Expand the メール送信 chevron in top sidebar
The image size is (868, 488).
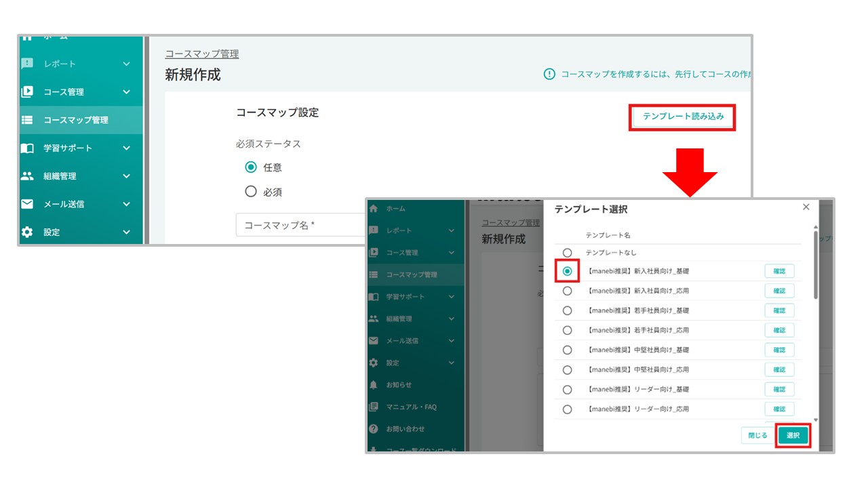(x=126, y=204)
